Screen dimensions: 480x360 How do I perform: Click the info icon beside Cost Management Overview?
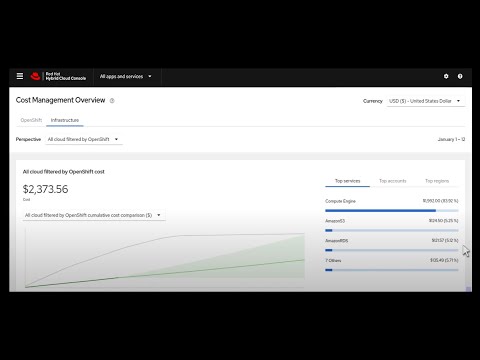point(112,101)
